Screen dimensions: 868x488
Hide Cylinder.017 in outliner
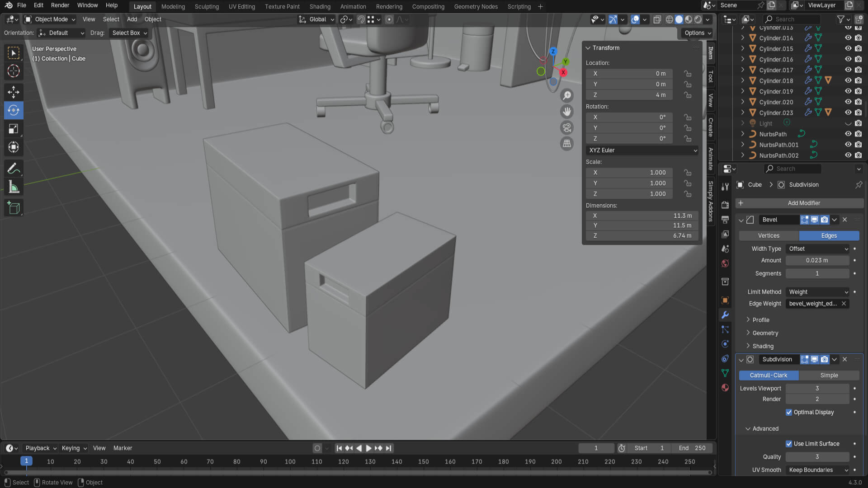pos(848,70)
